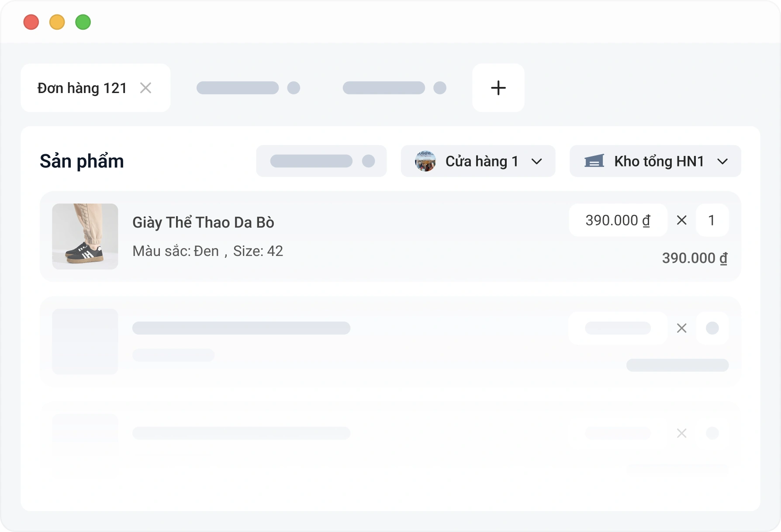Click the second row placeholder product thumbnail
The image size is (781, 532).
tap(85, 342)
